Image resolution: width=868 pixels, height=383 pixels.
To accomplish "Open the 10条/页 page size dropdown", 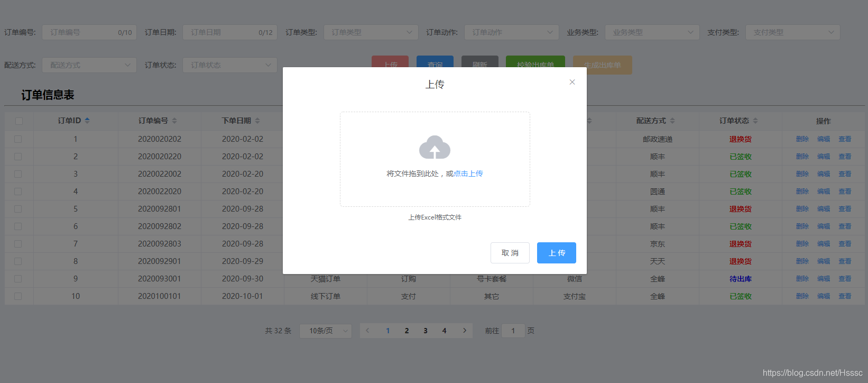I will 326,331.
